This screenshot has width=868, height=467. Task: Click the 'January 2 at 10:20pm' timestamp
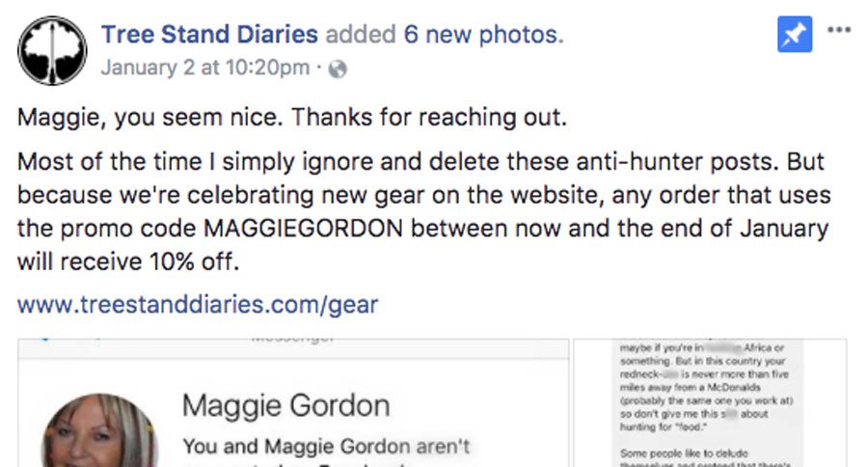pyautogui.click(x=205, y=68)
